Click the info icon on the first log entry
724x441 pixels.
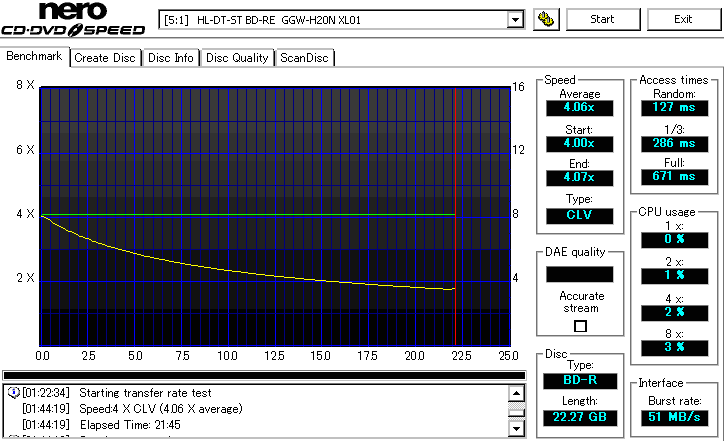13,393
